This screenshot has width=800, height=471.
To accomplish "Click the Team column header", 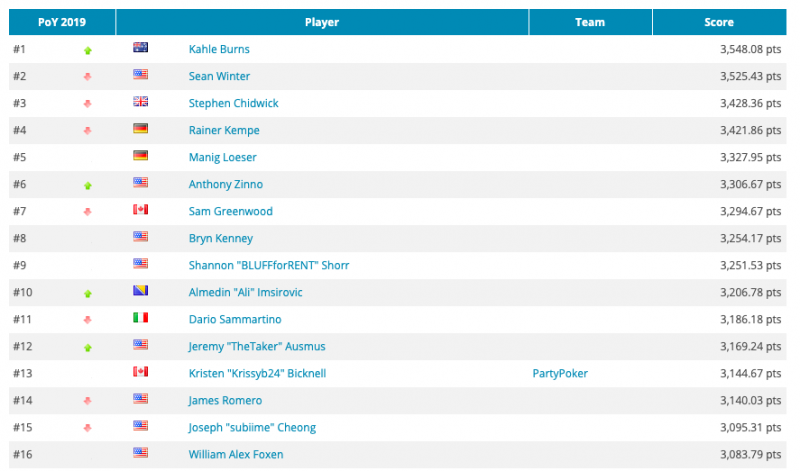I will click(x=590, y=22).
